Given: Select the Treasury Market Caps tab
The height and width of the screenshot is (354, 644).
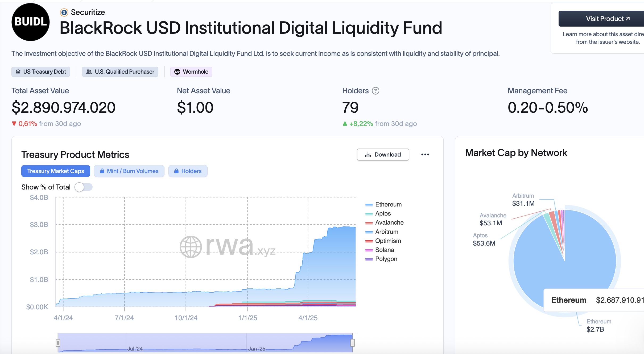Looking at the screenshot, I should coord(56,171).
